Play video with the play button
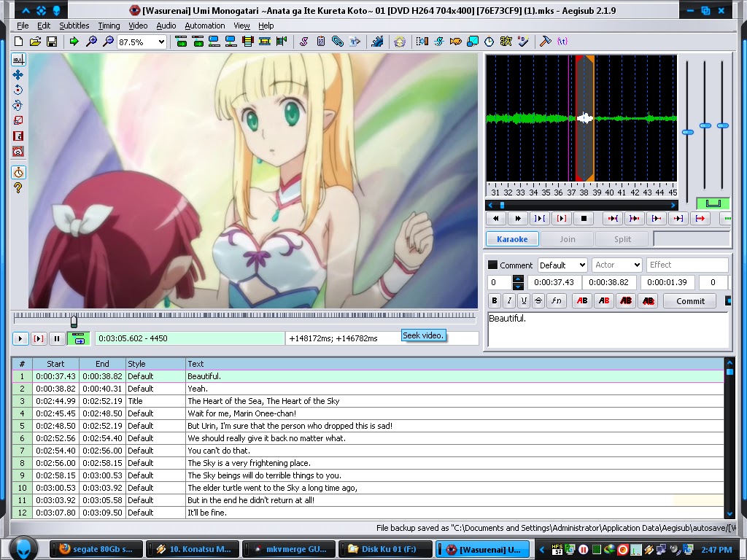 pos(20,338)
